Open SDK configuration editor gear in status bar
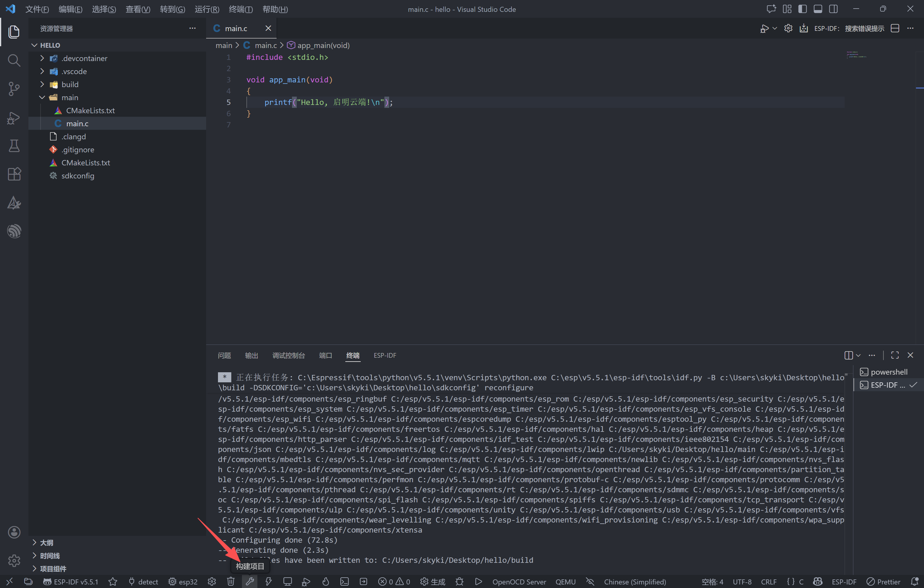This screenshot has width=924, height=588. 212,581
